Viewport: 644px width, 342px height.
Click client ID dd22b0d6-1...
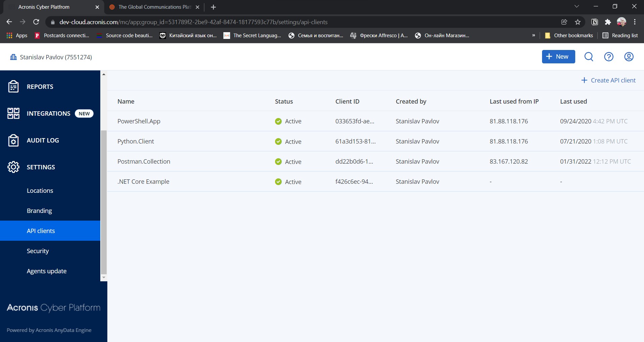tap(354, 161)
